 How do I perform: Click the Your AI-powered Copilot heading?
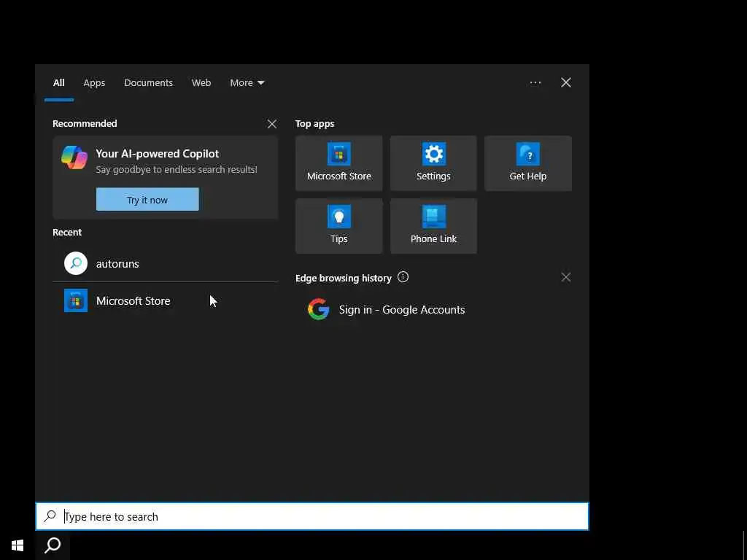(x=158, y=153)
